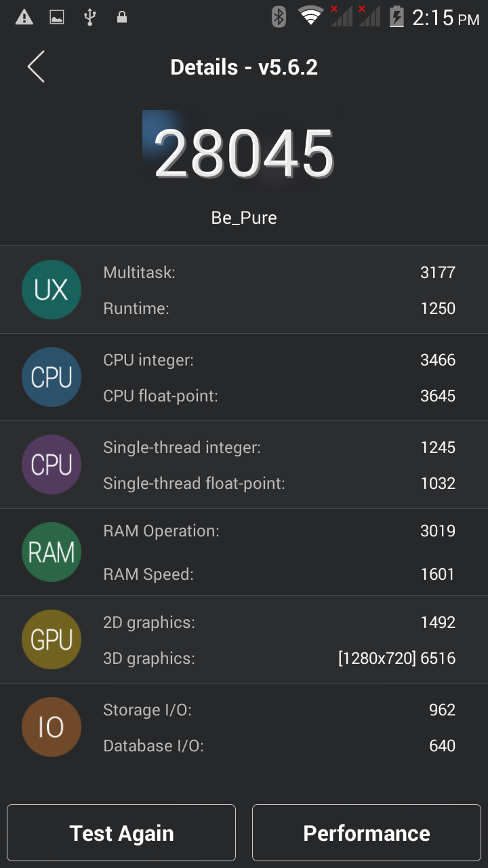Click the blue CPU category icon
The image size is (488, 868).
52,378
